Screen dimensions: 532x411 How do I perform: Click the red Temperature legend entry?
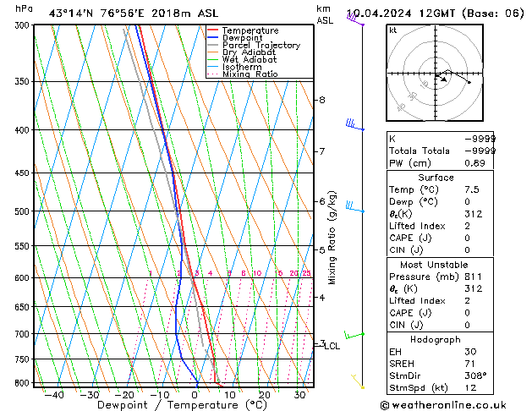[x=243, y=30]
